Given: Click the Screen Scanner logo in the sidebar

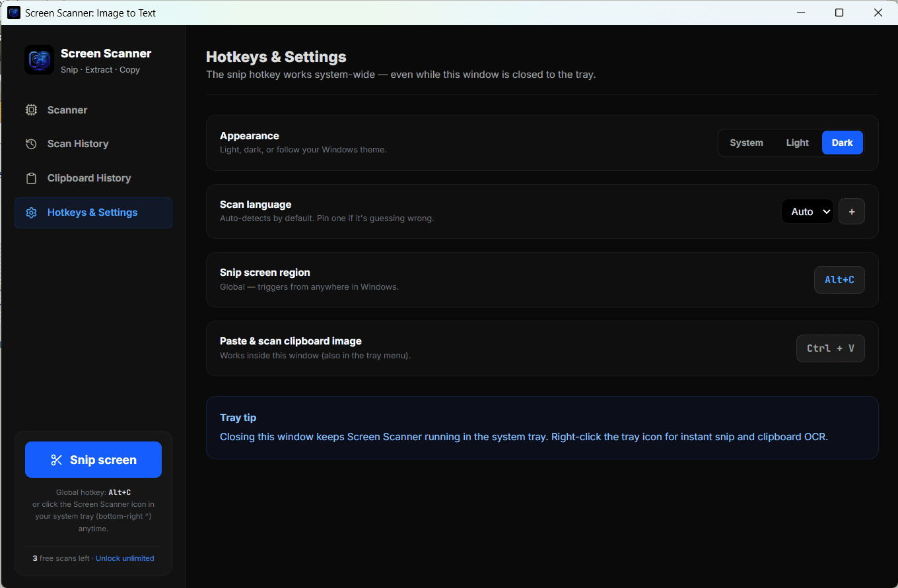Looking at the screenshot, I should [39, 59].
